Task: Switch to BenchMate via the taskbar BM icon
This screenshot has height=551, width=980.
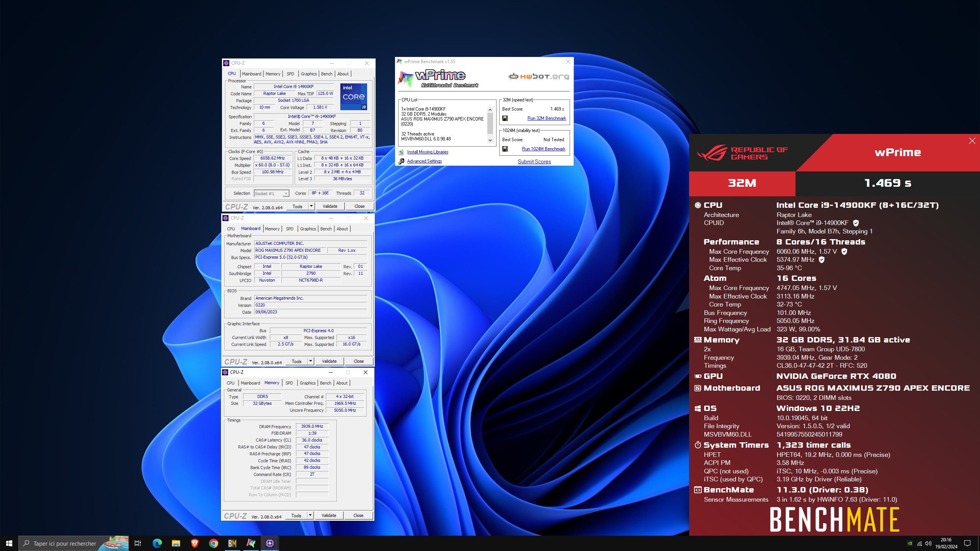Action: pos(232,543)
